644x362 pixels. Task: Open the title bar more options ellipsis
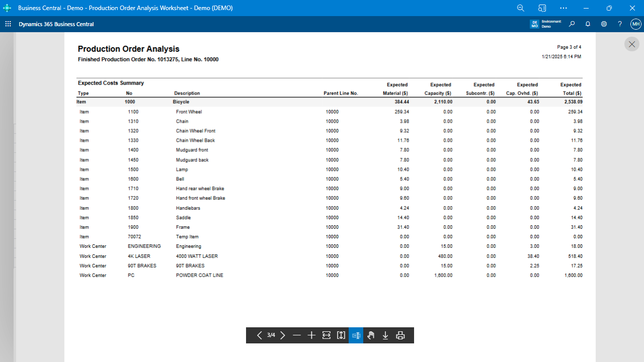[563, 8]
